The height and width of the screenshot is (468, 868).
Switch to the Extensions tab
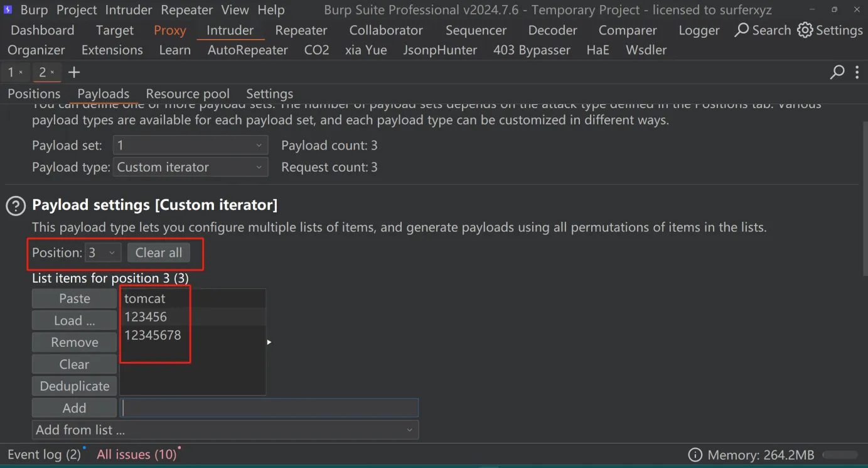(x=112, y=50)
